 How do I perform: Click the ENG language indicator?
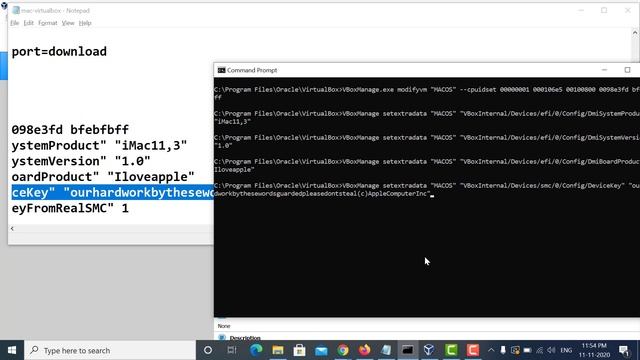click(x=566, y=350)
